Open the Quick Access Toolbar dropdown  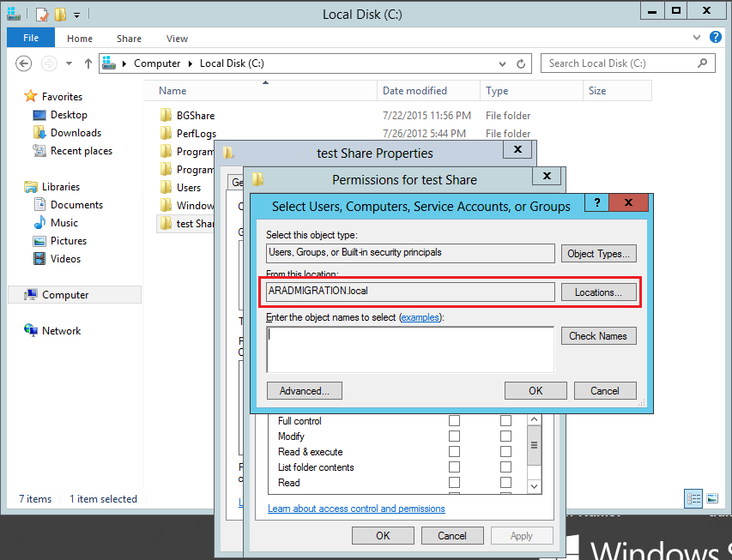tap(77, 14)
